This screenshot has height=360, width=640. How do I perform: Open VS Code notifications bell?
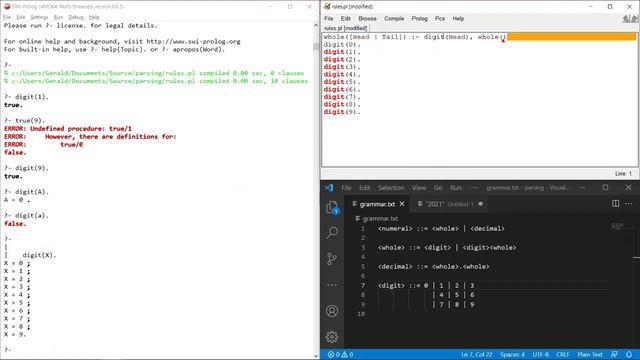(x=629, y=355)
